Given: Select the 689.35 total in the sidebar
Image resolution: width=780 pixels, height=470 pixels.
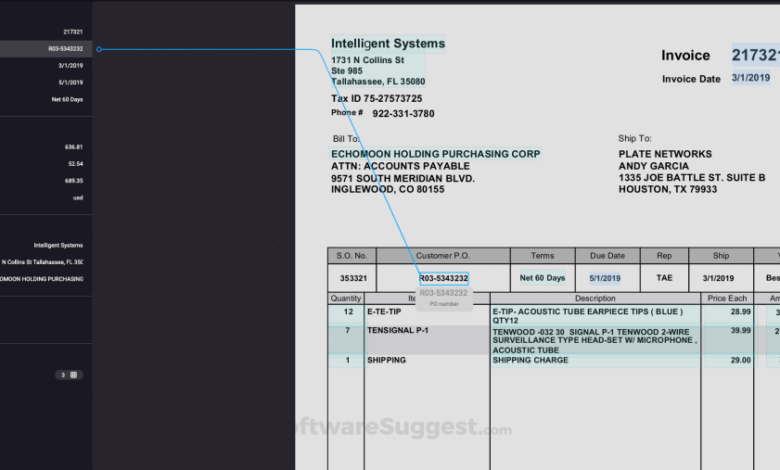Looking at the screenshot, I should [x=74, y=181].
